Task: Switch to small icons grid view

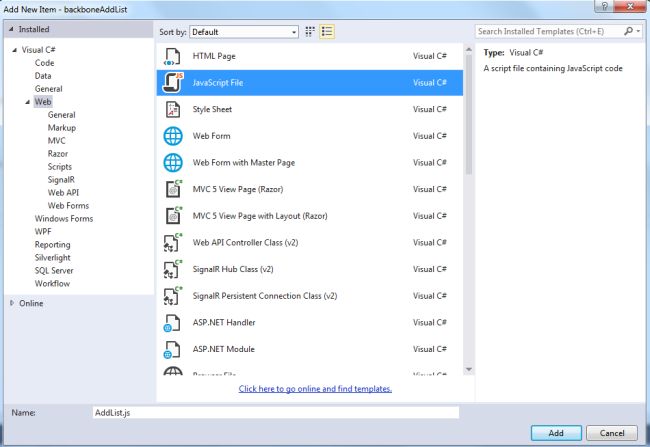Action: point(310,32)
